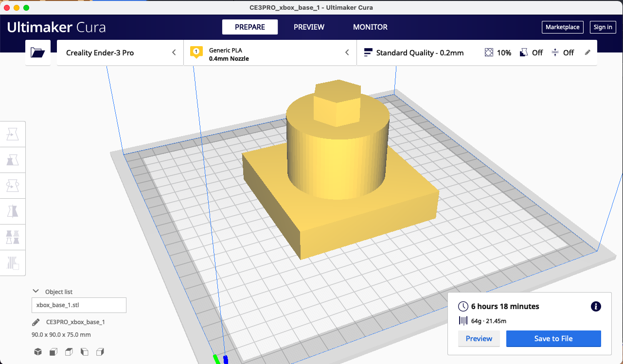Select the Rotate tool in sidebar
Viewport: 623px width, 364px height.
tap(13, 185)
